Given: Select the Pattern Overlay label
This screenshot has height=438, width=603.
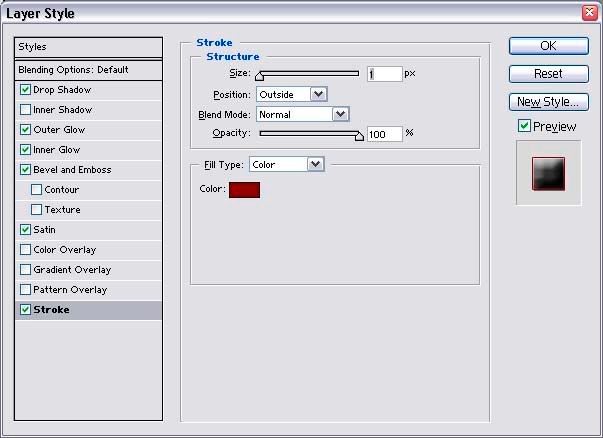Looking at the screenshot, I should (x=70, y=290).
